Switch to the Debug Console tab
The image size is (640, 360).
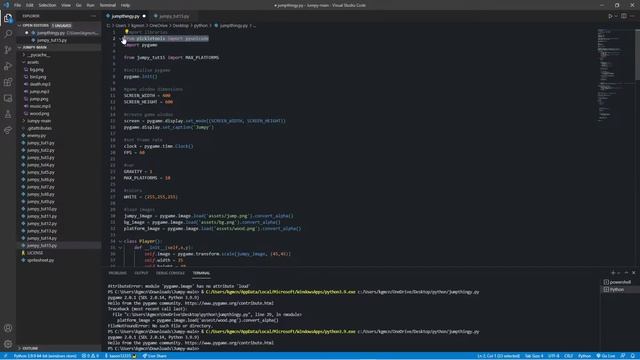171,273
